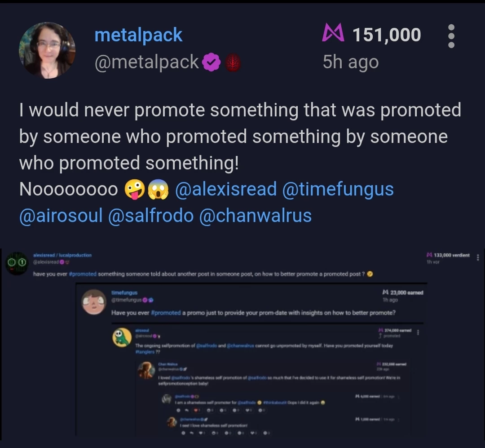Open the three-dot menu on metalpack's post

(x=451, y=36)
